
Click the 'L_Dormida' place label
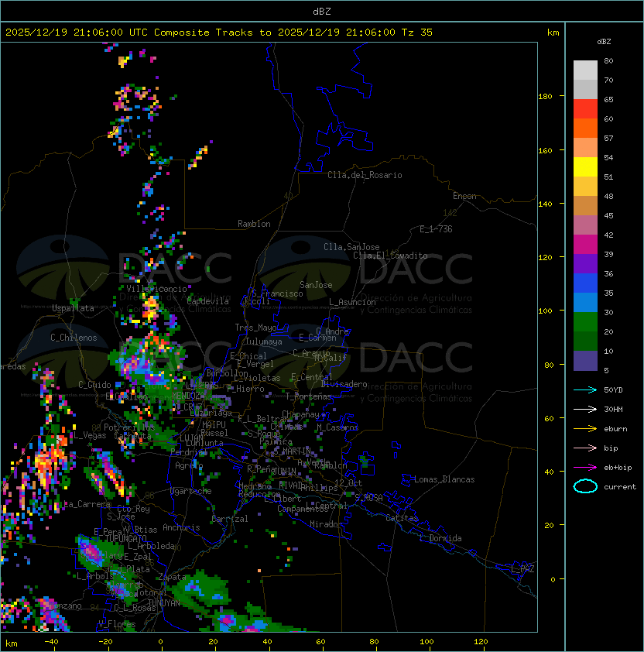440,538
